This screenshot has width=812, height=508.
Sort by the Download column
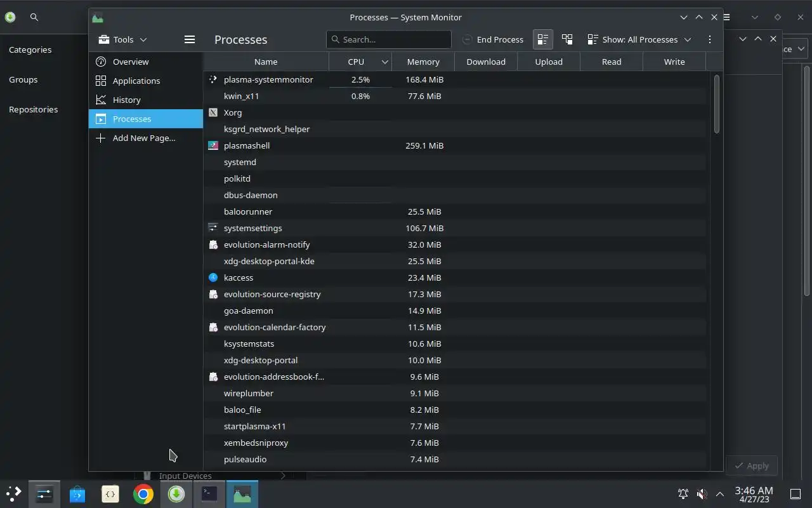click(x=486, y=62)
